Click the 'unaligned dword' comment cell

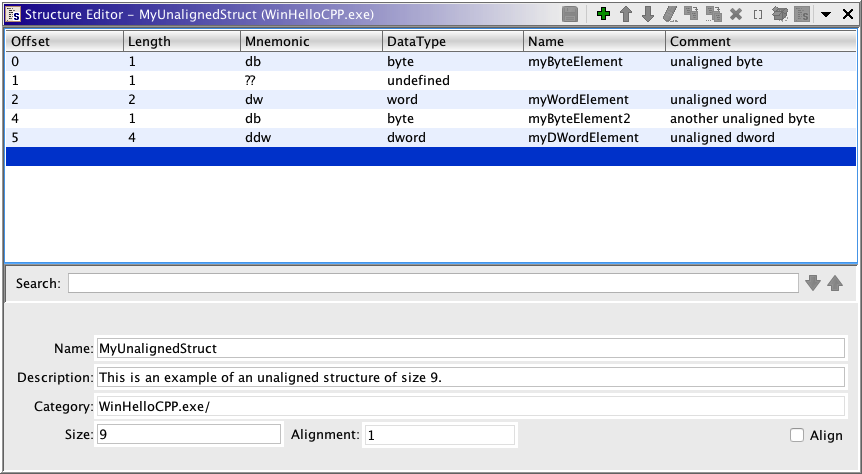tap(761, 137)
